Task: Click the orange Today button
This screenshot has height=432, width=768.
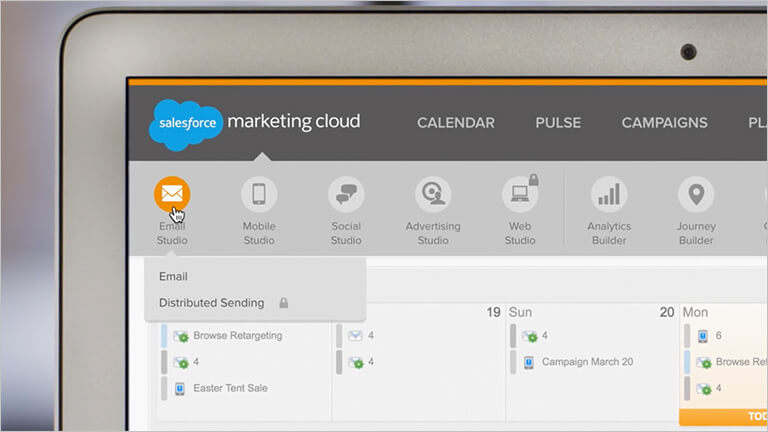Action: click(740, 417)
